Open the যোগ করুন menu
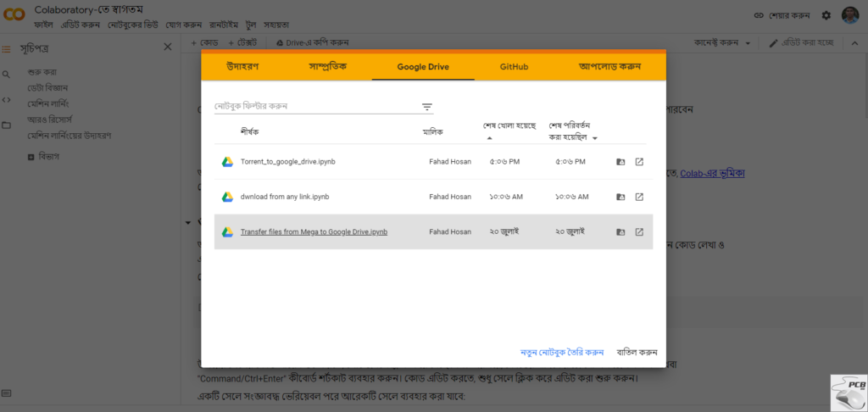 pos(183,25)
